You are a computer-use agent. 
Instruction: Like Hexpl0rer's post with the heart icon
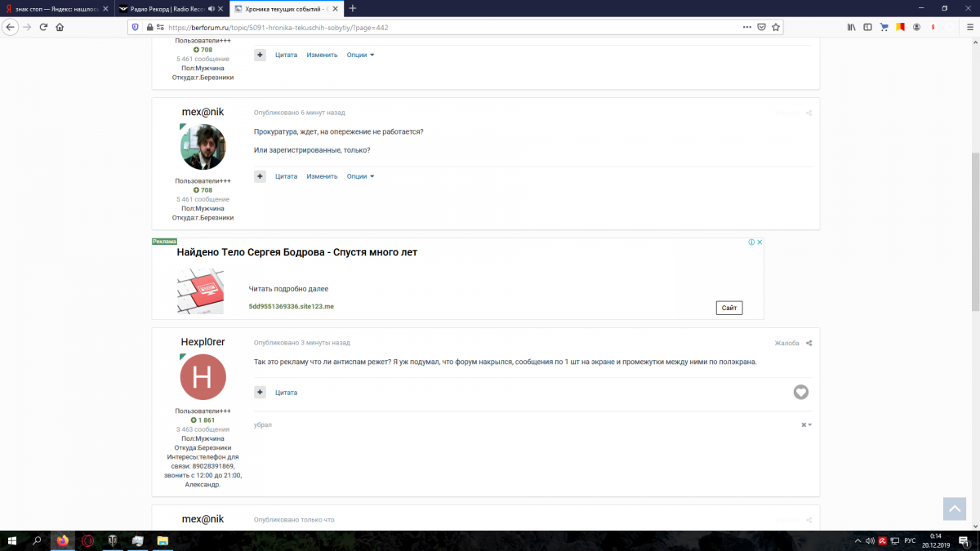tap(800, 393)
